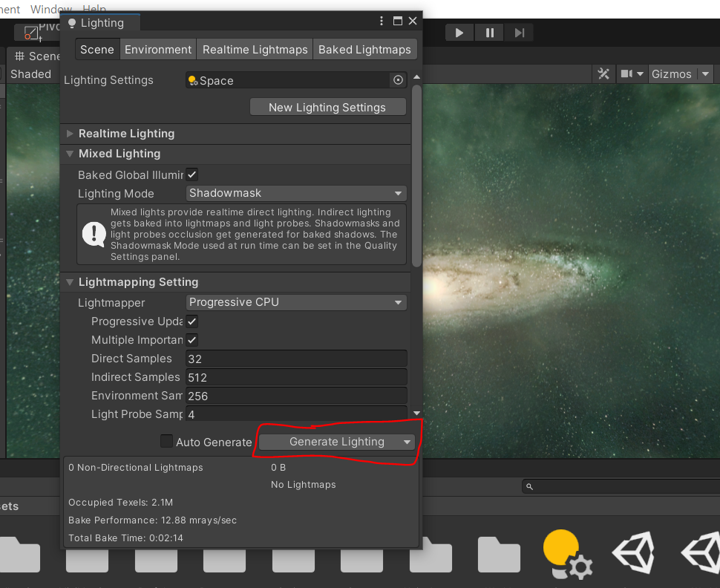Click the Scene view tools wrench icon
Screen dimensions: 720x588
[x=603, y=73]
